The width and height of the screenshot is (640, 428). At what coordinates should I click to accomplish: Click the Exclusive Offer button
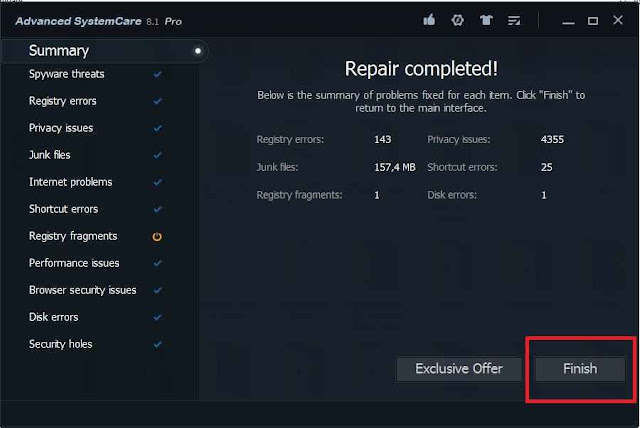[459, 369]
